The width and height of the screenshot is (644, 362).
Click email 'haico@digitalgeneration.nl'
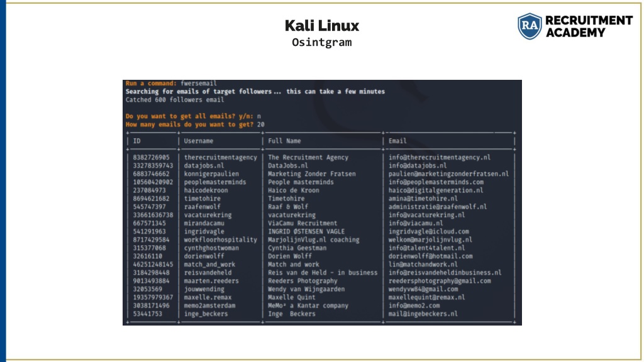(436, 190)
